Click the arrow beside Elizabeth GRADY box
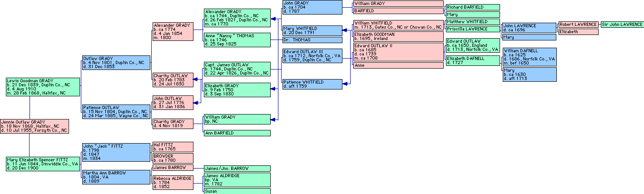 (273, 90)
